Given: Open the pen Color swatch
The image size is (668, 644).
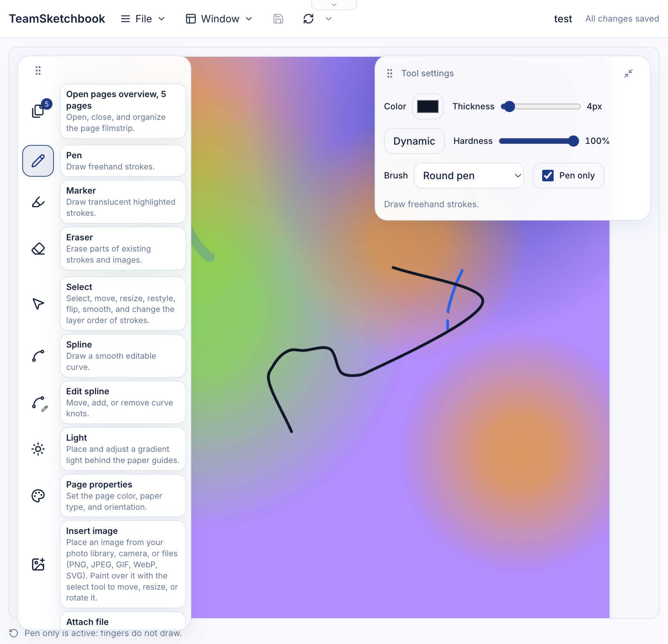Looking at the screenshot, I should (428, 106).
